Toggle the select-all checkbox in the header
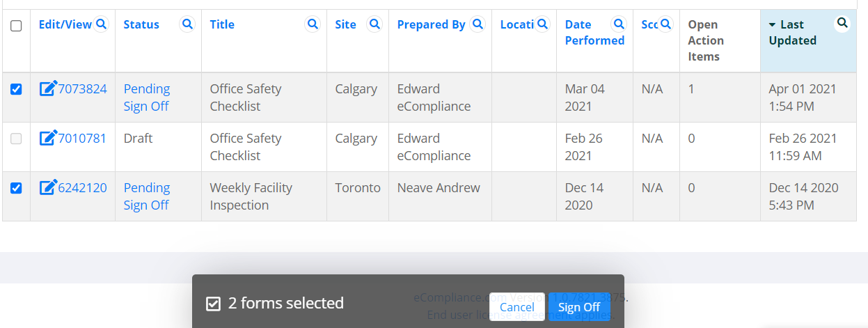 click(x=16, y=26)
